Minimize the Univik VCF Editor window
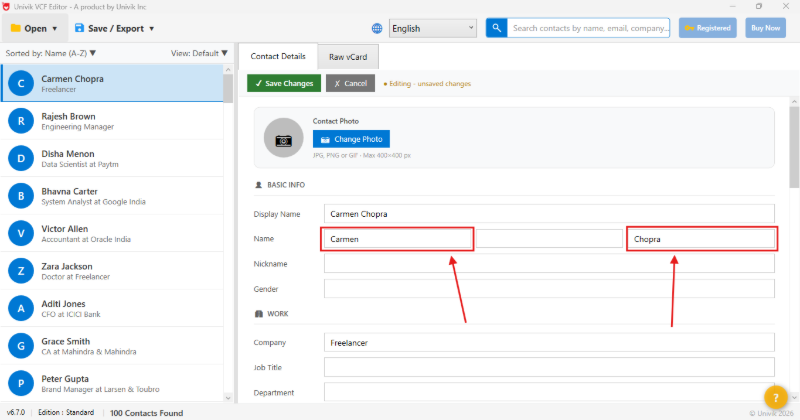The width and height of the screenshot is (800, 420). [x=733, y=7]
